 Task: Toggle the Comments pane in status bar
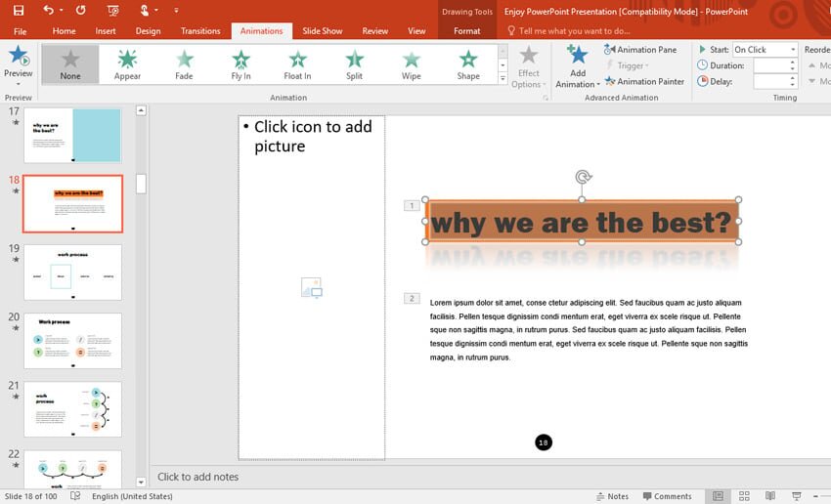point(666,496)
